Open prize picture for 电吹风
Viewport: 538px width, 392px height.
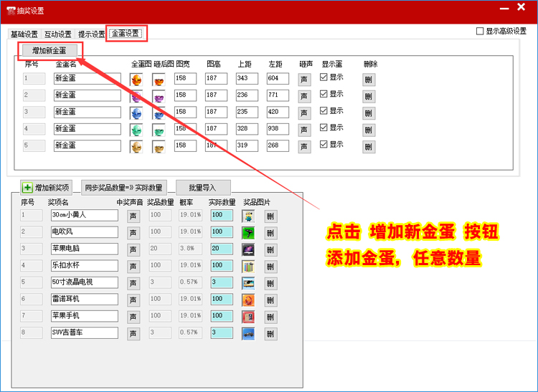[x=248, y=233]
